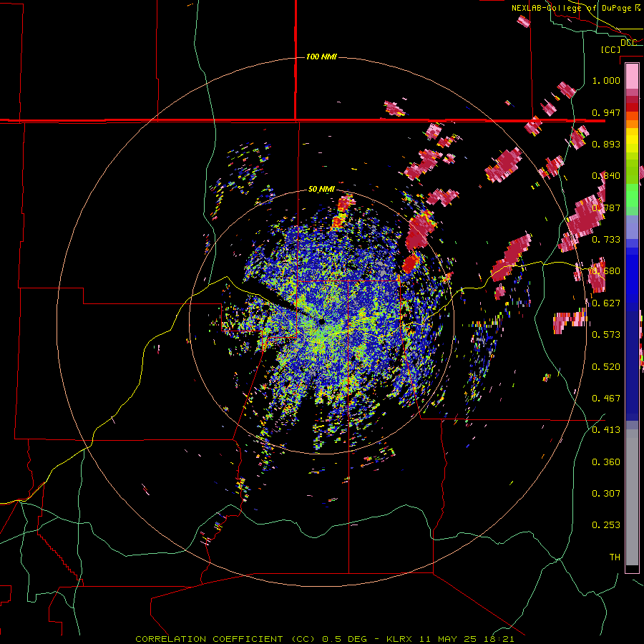The width and height of the screenshot is (644, 644).
Task: Pick the light pink segment atop the color bar
Action: click(x=632, y=76)
